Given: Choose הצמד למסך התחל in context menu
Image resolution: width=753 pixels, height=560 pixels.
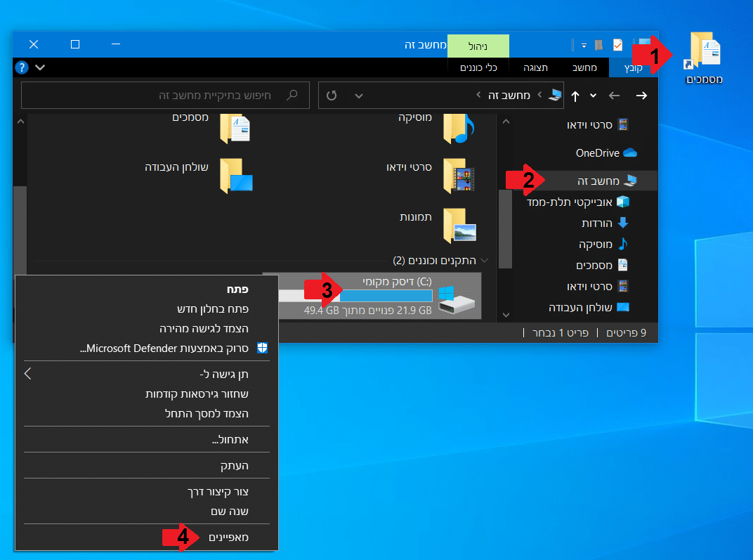Looking at the screenshot, I should (x=147, y=414).
